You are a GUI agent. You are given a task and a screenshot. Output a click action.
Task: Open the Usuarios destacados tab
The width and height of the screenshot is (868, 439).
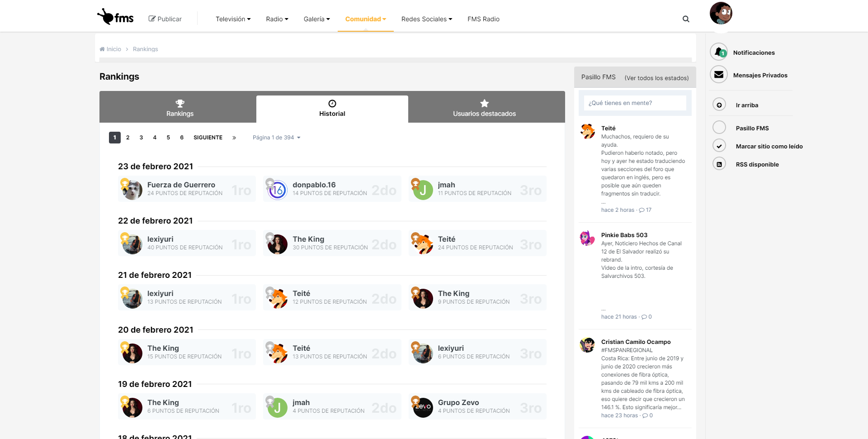(484, 108)
